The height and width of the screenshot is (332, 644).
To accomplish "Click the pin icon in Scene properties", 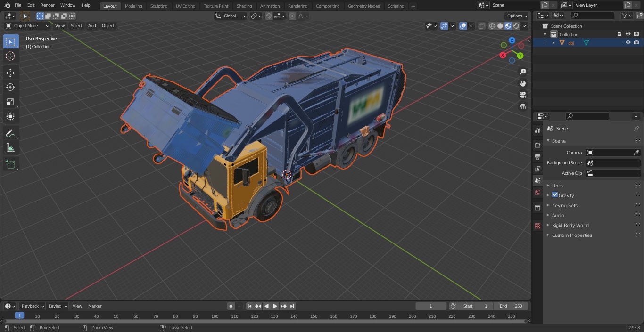I will coord(636,128).
